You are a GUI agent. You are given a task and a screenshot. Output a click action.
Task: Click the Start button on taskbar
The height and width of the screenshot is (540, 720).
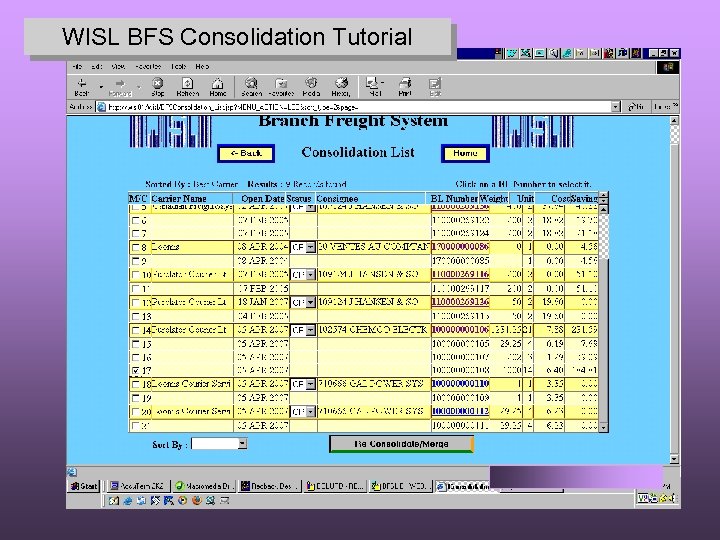point(84,486)
